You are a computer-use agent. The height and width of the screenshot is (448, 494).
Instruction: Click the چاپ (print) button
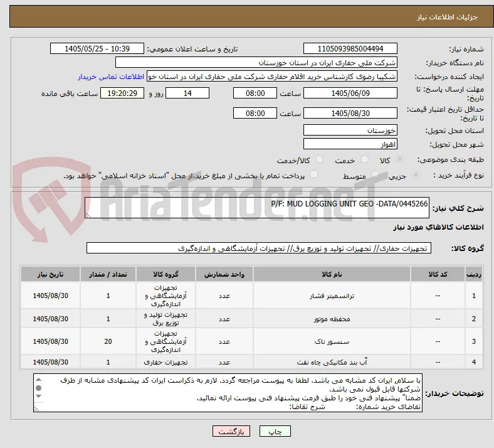click(275, 431)
